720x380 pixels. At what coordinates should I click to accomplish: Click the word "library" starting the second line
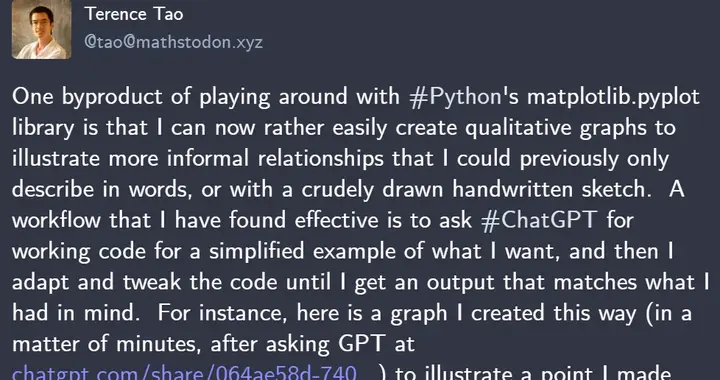click(43, 128)
